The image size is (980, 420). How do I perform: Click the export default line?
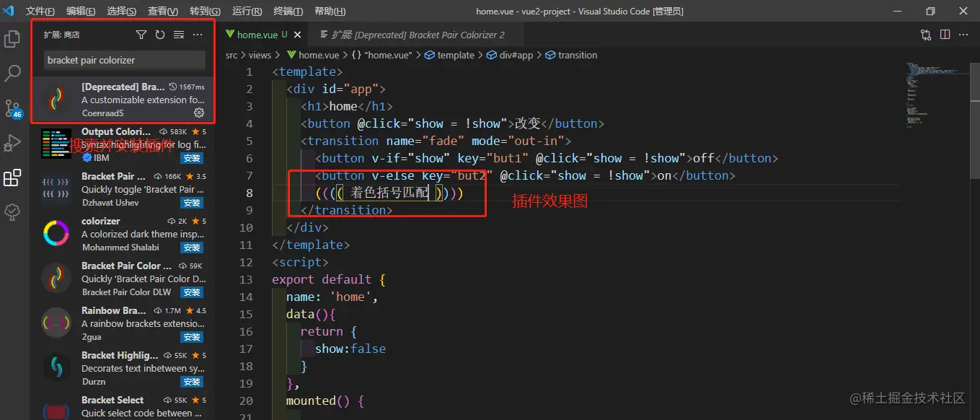tap(329, 279)
